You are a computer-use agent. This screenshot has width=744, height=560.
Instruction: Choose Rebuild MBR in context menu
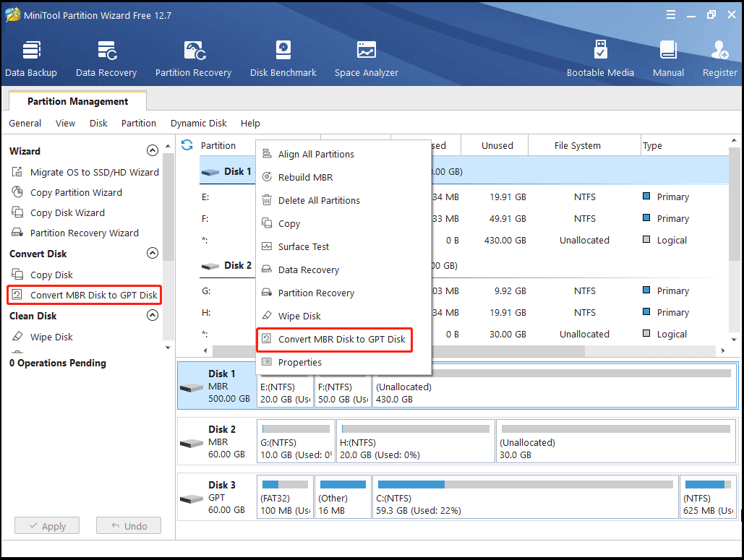(x=343, y=177)
